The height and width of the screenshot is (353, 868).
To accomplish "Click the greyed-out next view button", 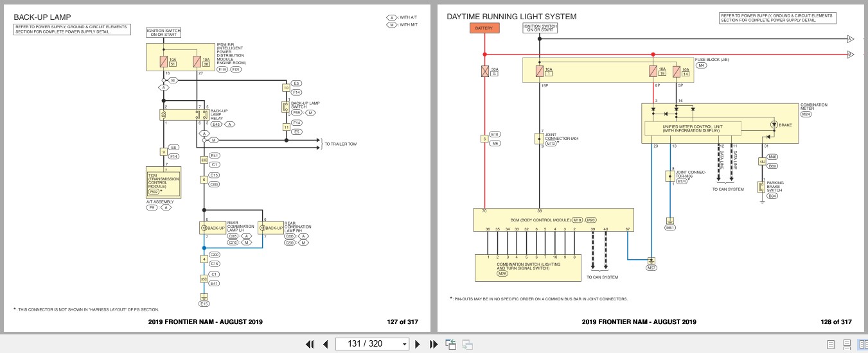I will click(x=467, y=345).
